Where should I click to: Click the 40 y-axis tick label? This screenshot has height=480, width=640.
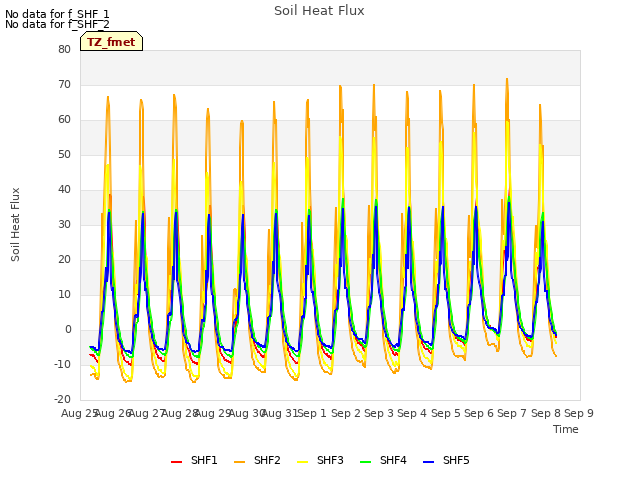(64, 189)
